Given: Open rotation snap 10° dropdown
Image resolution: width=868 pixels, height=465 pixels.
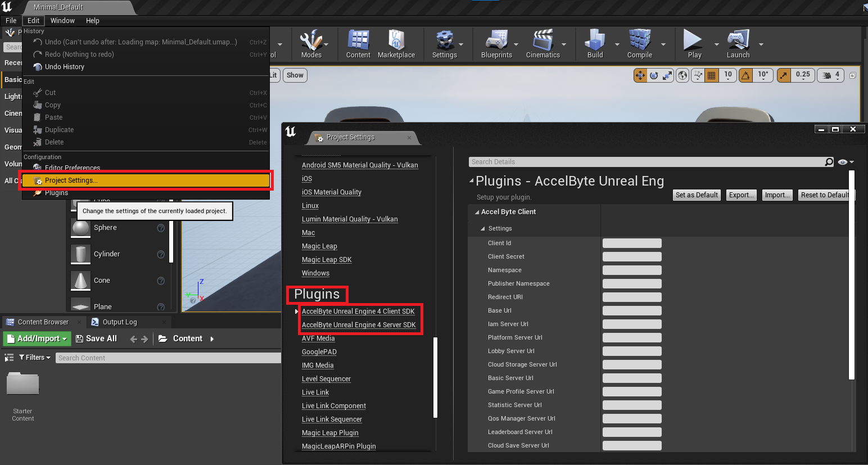Looking at the screenshot, I should 763,75.
